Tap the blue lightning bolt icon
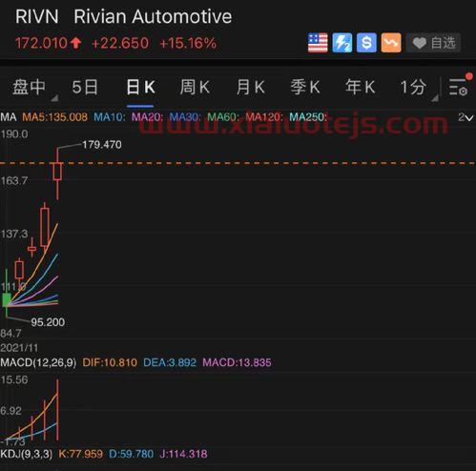The width and height of the screenshot is (476, 471). click(x=342, y=42)
